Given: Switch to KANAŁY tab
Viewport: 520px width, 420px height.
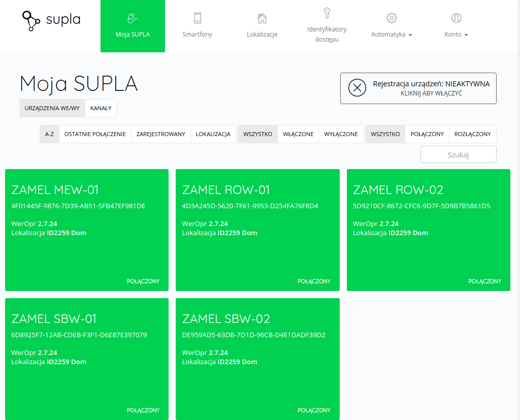Looking at the screenshot, I should click(x=101, y=108).
